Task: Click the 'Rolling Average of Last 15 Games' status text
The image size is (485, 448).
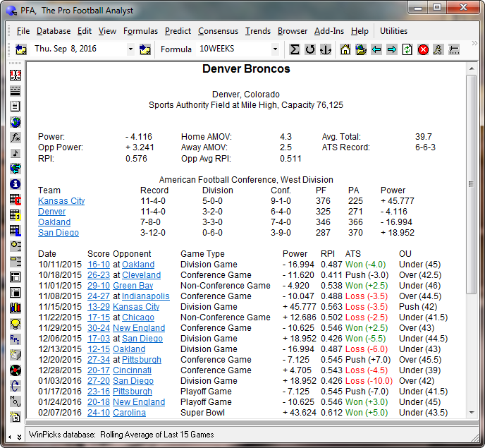Action: (156, 435)
